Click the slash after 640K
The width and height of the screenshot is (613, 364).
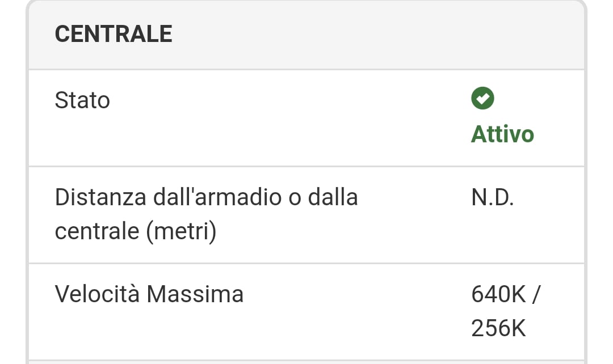tap(536, 294)
